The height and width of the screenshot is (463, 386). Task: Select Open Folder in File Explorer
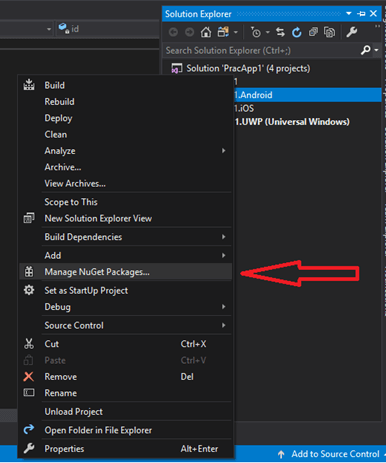pyautogui.click(x=98, y=430)
